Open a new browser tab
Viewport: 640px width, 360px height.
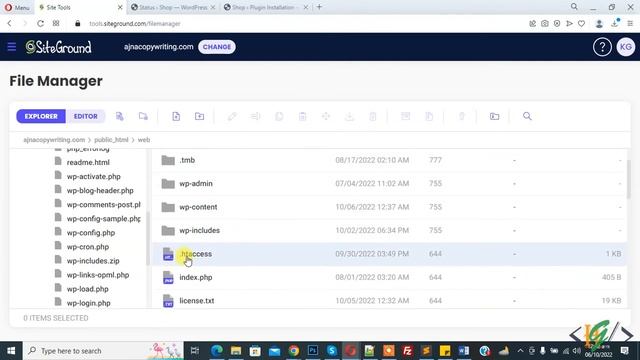coord(319,7)
